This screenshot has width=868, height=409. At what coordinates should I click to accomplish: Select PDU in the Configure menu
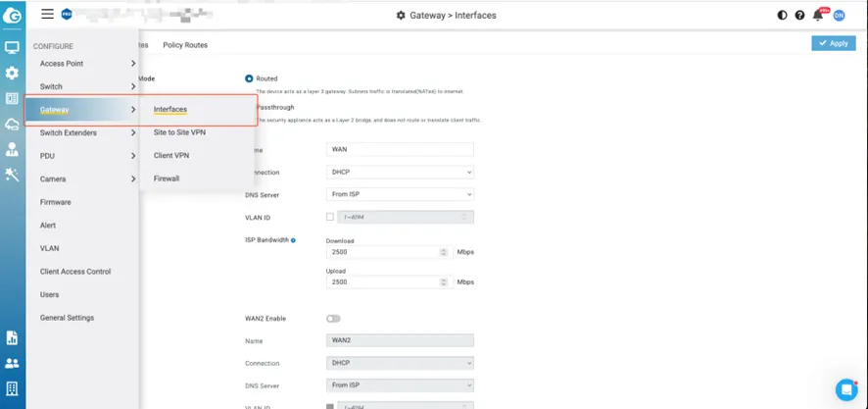point(47,156)
